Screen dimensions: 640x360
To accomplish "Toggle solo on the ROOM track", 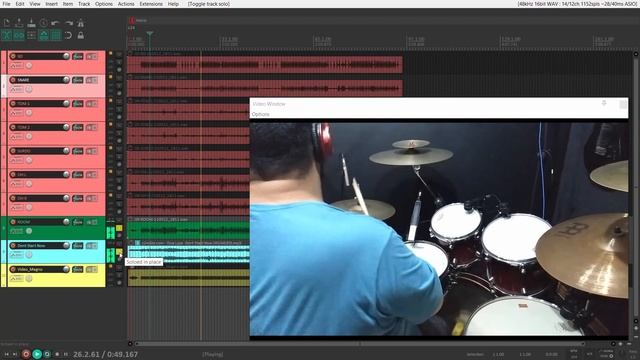I will click(119, 228).
